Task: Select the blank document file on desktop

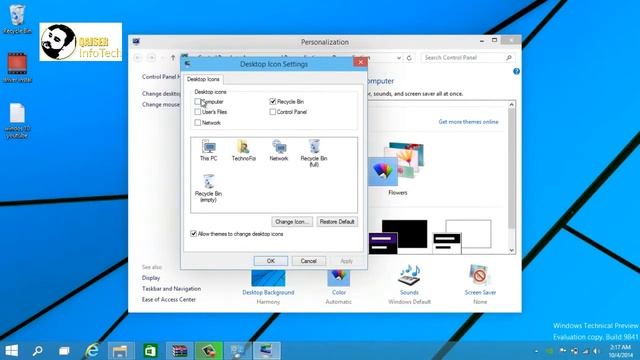Action: click(x=17, y=120)
